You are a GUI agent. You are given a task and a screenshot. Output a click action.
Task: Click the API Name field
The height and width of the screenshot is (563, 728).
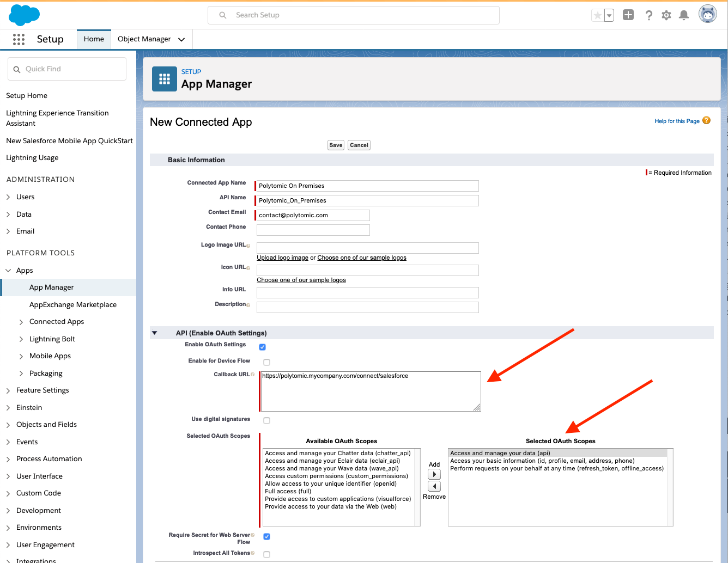tap(368, 200)
